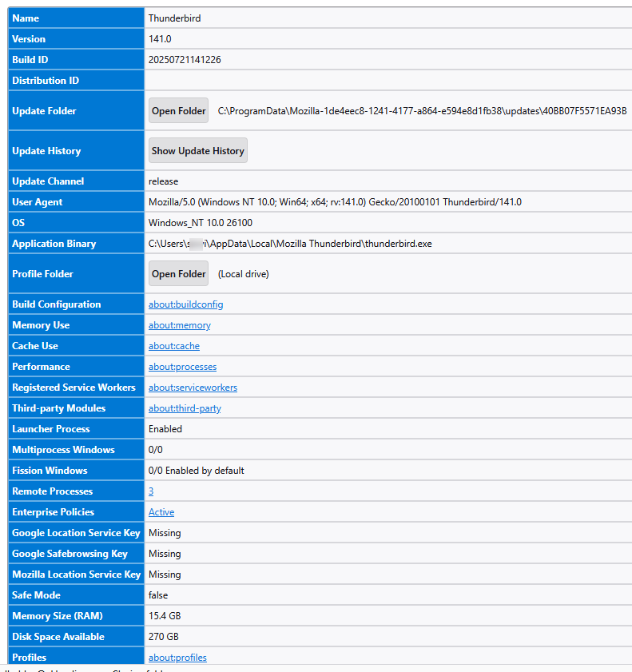632x672 pixels.
Task: Click the (Local drive) text
Action: point(244,274)
